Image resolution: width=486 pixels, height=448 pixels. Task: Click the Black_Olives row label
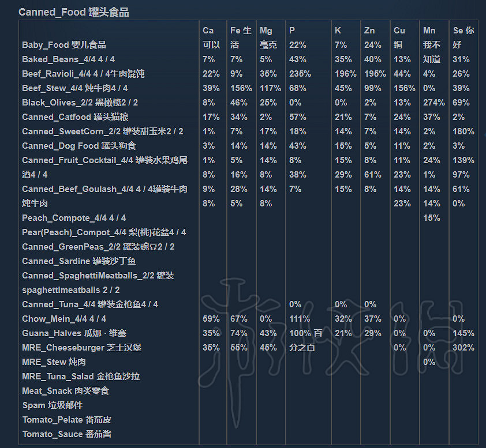(80, 103)
